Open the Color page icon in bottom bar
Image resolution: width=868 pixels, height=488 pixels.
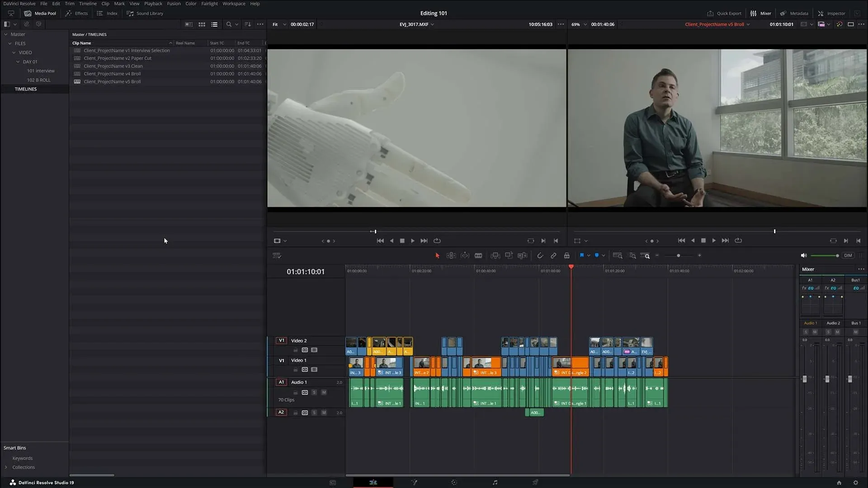454,483
